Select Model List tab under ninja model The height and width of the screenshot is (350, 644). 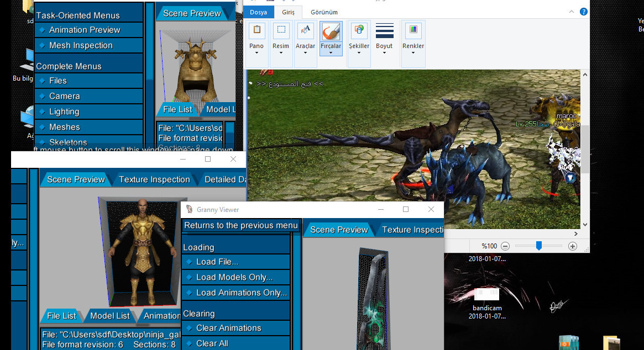[109, 316]
